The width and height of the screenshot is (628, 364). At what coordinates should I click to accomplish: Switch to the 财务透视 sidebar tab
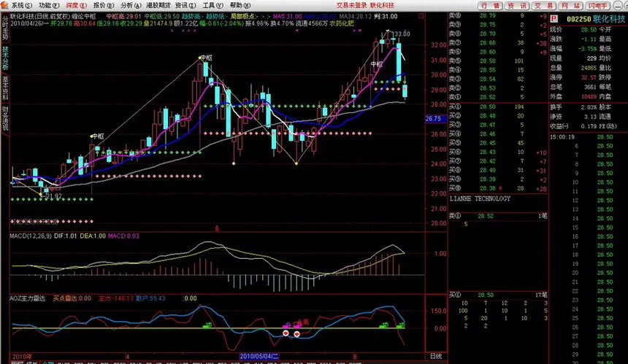coord(5,119)
